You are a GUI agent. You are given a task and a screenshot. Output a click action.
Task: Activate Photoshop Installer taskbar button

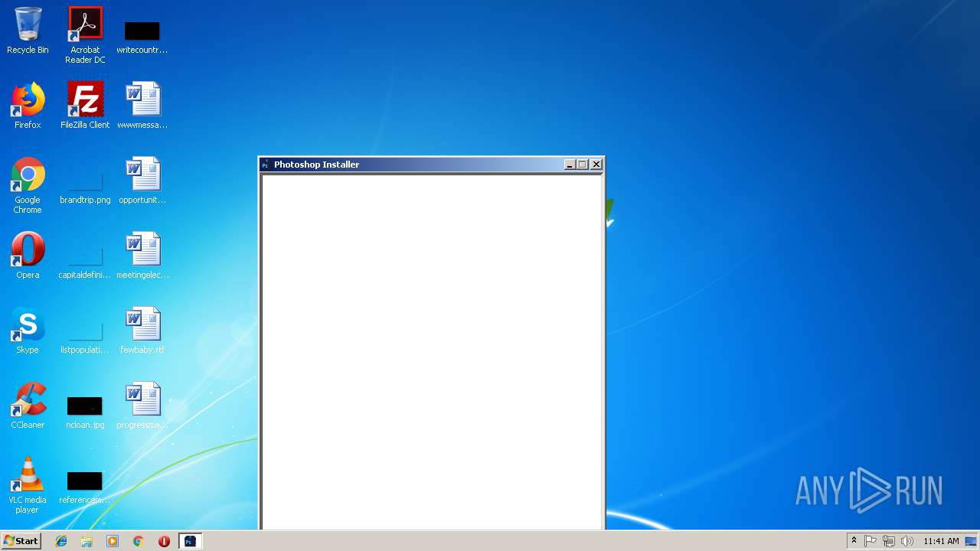(x=190, y=541)
